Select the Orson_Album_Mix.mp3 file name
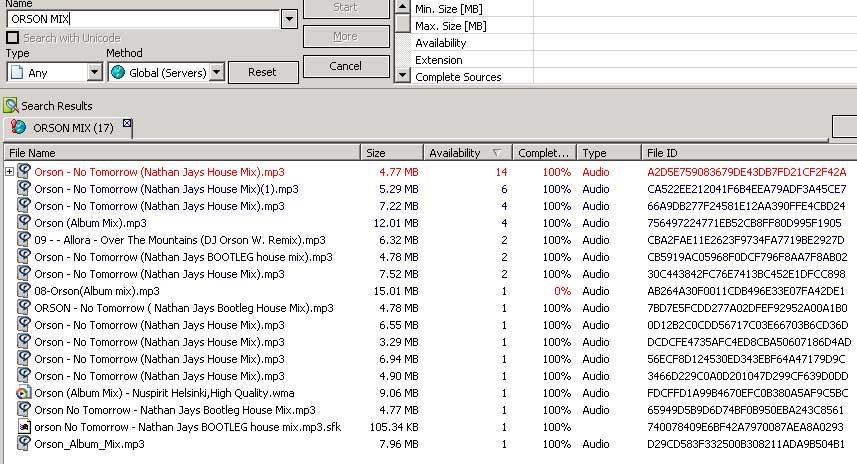Viewport: 857px width, 464px height. point(89,444)
